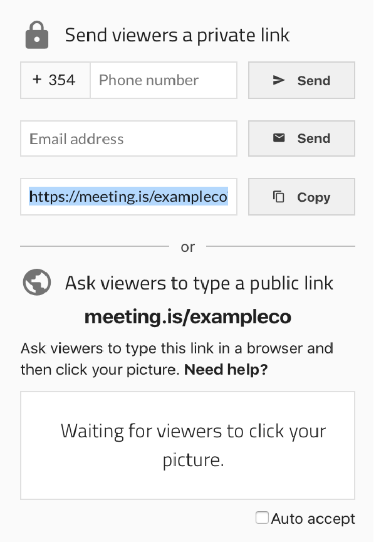Send the link by phone number
The width and height of the screenshot is (374, 542).
click(301, 80)
